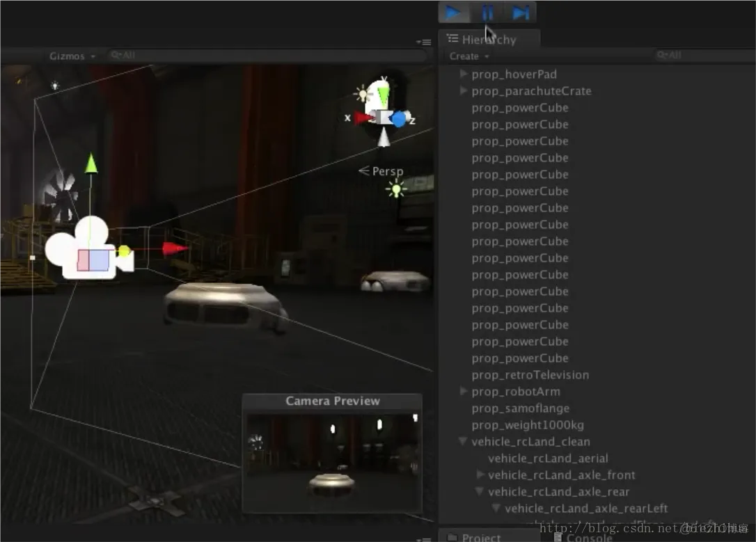Click the red X-axis cone on the orientation gizmo
This screenshot has width=756, height=542.
coord(363,117)
